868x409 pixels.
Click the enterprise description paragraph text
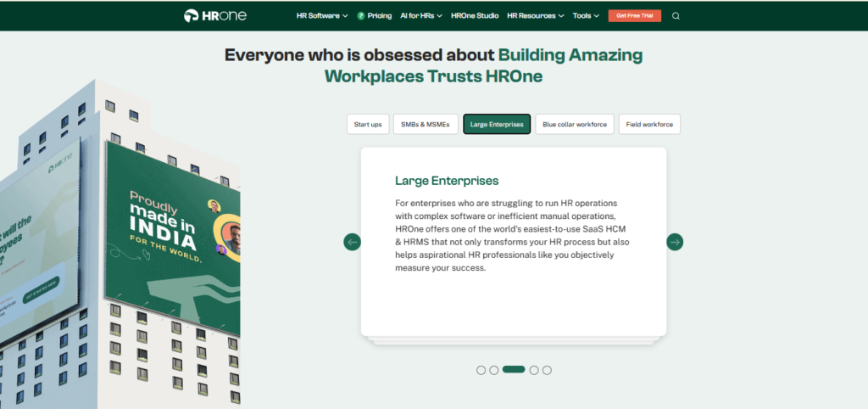512,235
